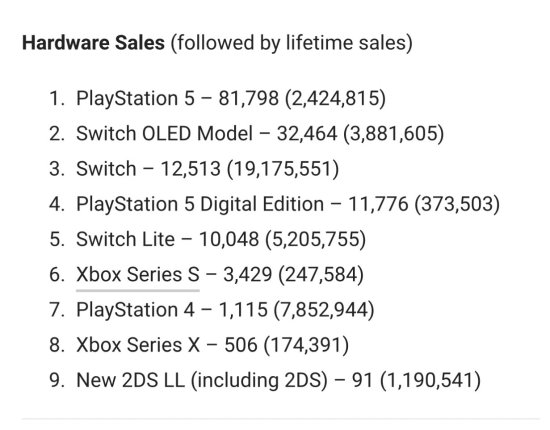The height and width of the screenshot is (430, 550).
Task: Click the followed by lifetime sales text
Action: tap(291, 43)
